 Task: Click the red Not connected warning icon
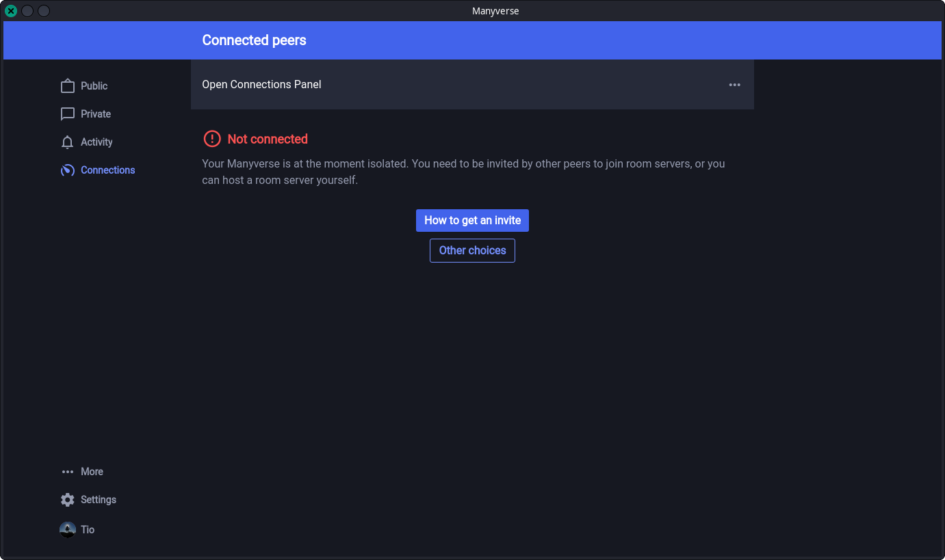click(212, 139)
